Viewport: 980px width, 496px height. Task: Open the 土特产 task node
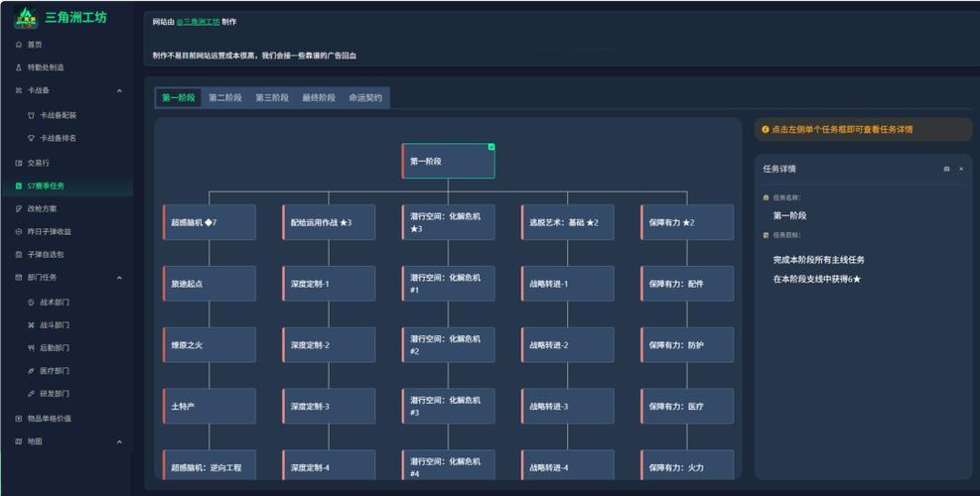(x=210, y=406)
